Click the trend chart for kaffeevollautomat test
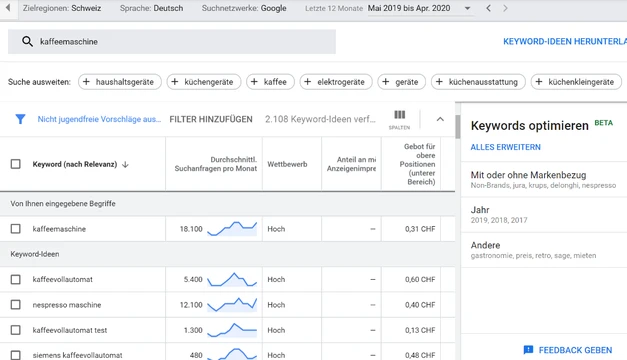The width and height of the screenshot is (627, 360). (x=232, y=330)
